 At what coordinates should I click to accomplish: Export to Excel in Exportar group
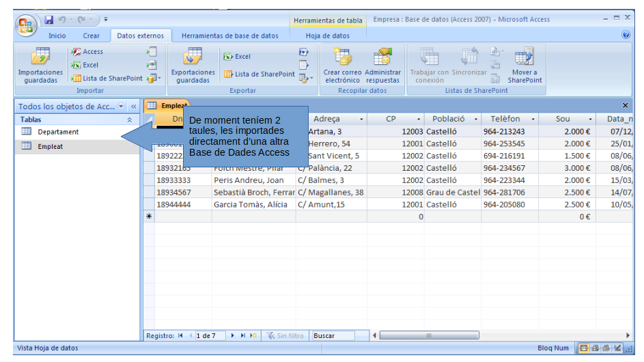(x=237, y=57)
